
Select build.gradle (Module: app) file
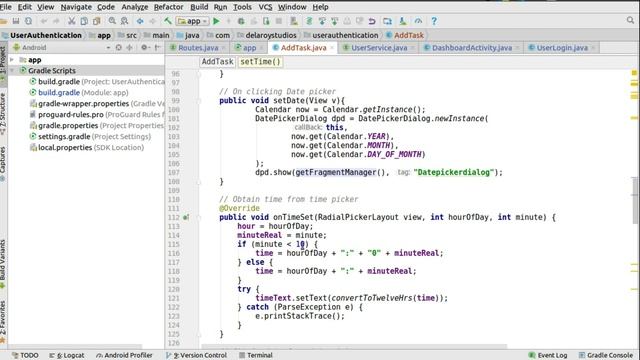pyautogui.click(x=79, y=93)
